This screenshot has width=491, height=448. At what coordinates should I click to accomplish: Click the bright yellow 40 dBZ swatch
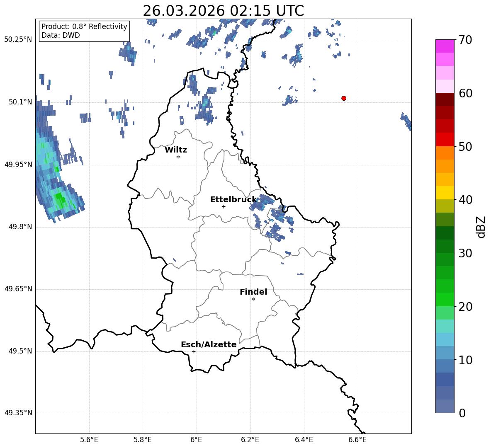(445, 193)
